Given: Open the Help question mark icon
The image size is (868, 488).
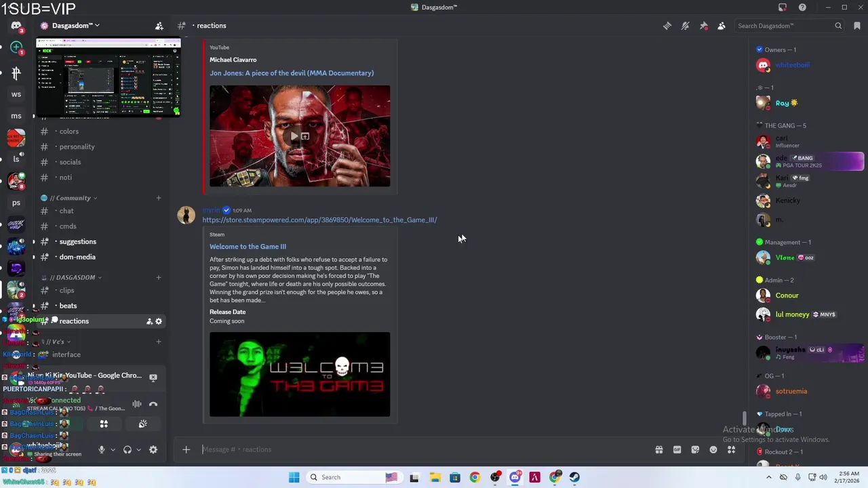Looking at the screenshot, I should pyautogui.click(x=802, y=7).
